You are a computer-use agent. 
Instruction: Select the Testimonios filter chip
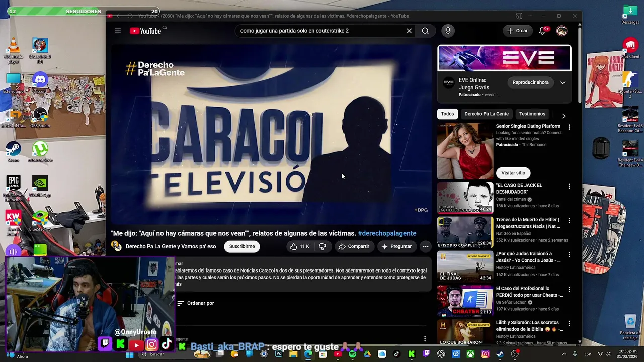point(532,114)
